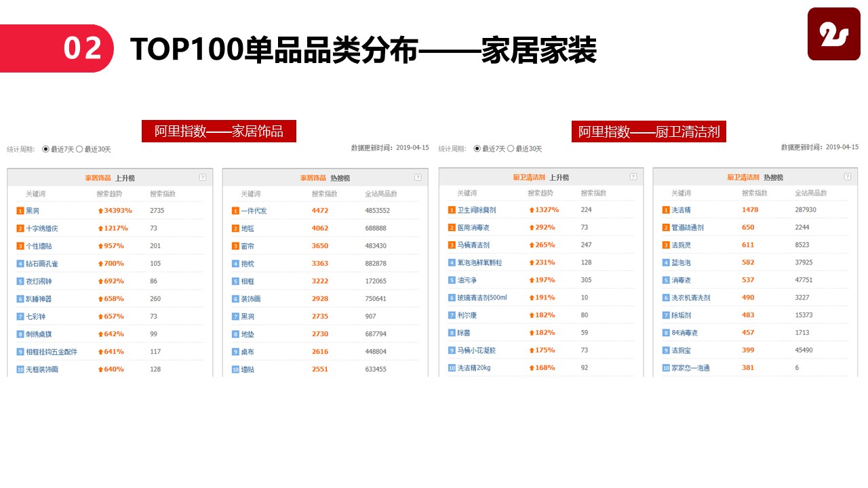Viewport: 868px width, 488px height.
Task: Click search index value 4472
Action: click(x=320, y=211)
